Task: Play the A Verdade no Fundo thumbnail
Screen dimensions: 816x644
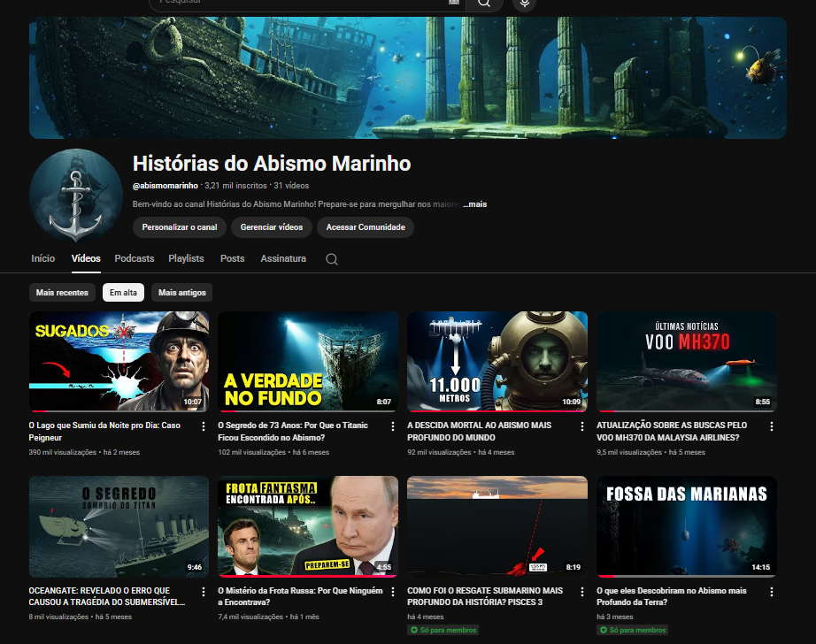Action: [308, 362]
